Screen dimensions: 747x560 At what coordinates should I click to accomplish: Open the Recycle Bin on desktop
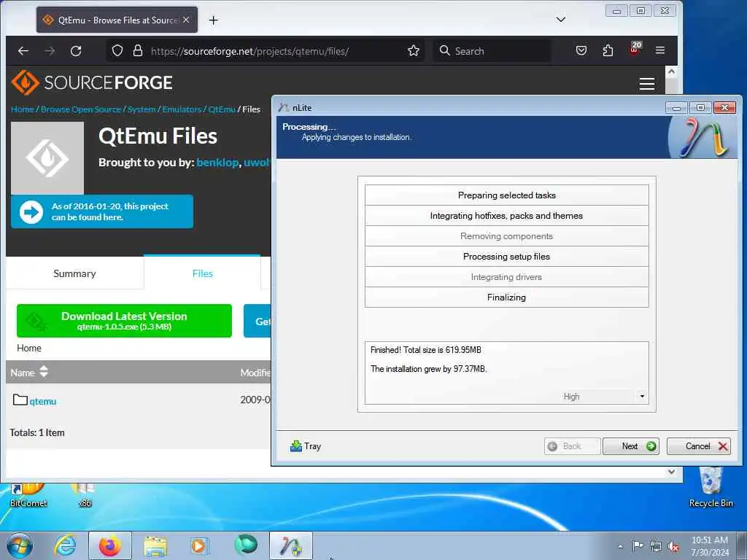[x=711, y=487]
